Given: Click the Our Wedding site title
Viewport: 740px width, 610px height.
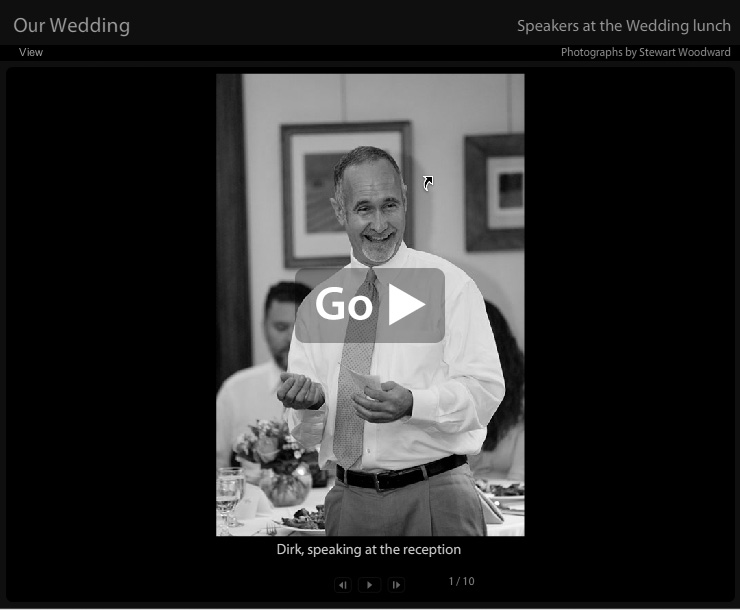Looking at the screenshot, I should pos(71,25).
